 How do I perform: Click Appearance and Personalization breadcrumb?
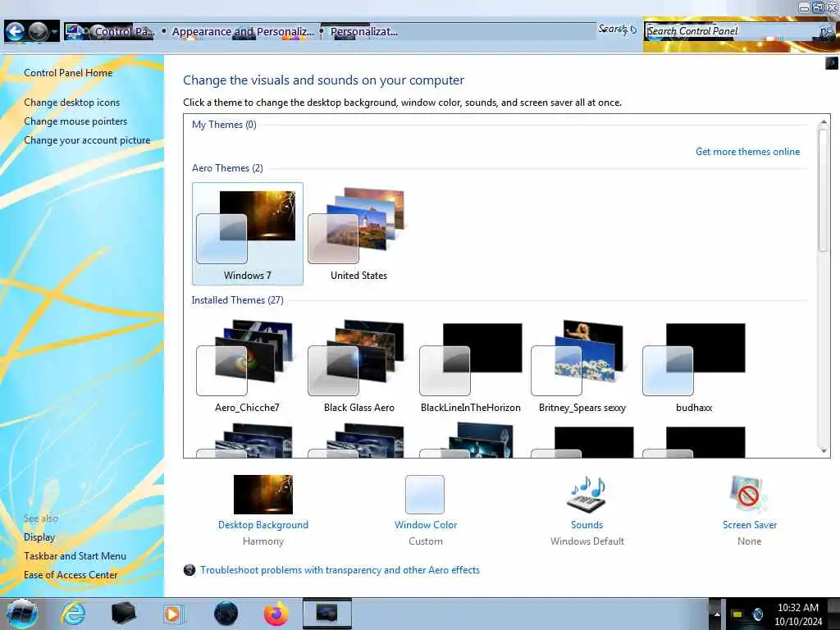pyautogui.click(x=243, y=32)
